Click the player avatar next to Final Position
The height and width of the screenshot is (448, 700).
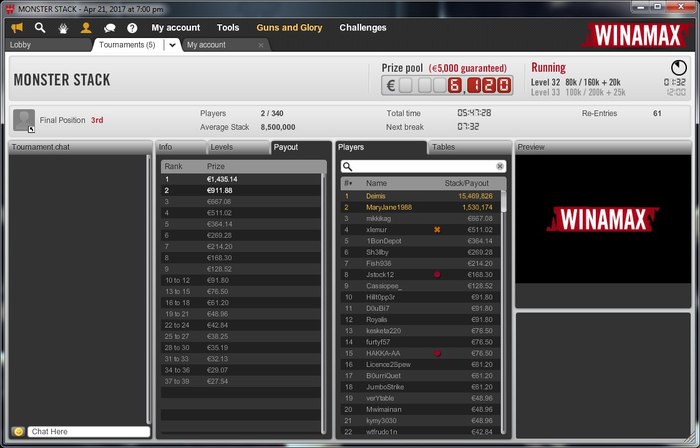point(24,120)
